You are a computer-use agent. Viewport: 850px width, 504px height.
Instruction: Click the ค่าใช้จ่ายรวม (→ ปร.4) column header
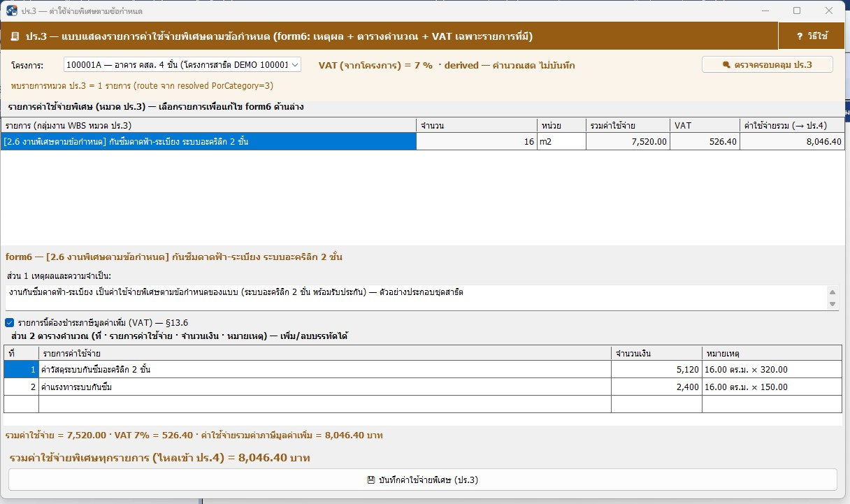[792, 126]
